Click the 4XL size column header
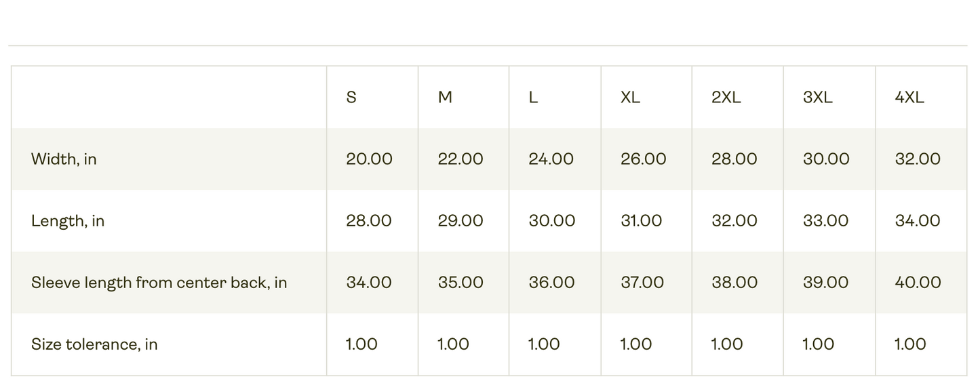This screenshot has width=980, height=387. click(909, 98)
